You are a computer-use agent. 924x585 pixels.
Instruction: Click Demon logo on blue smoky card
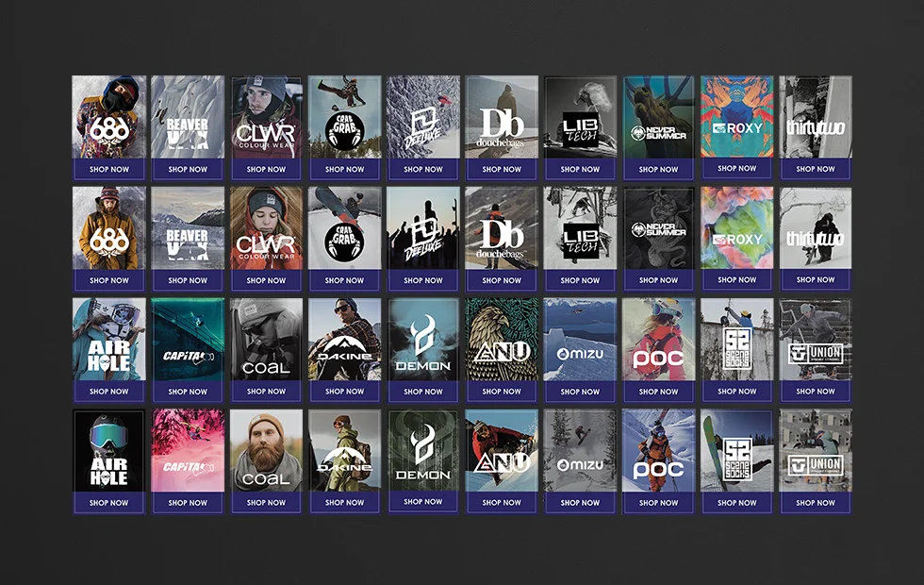coord(422,343)
